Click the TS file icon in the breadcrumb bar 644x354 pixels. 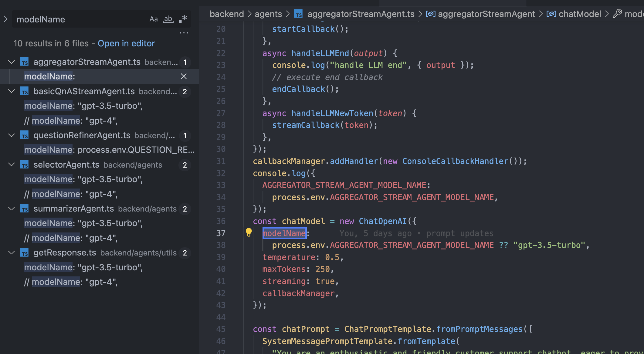[298, 14]
